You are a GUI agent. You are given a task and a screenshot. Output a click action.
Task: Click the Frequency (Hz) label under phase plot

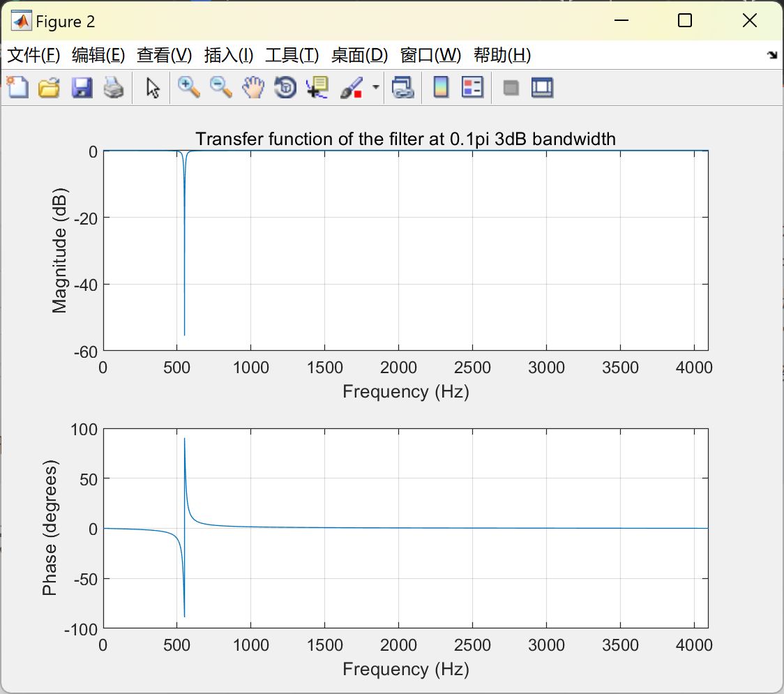[x=405, y=669]
